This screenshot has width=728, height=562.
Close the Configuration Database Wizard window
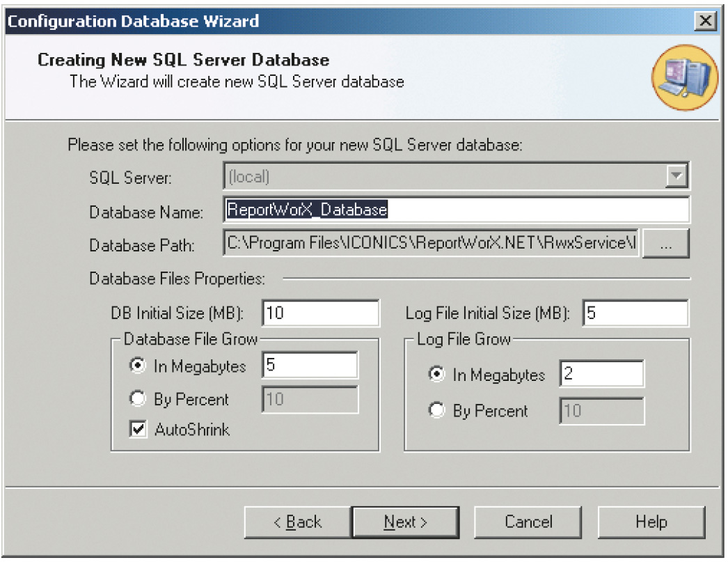[705, 21]
